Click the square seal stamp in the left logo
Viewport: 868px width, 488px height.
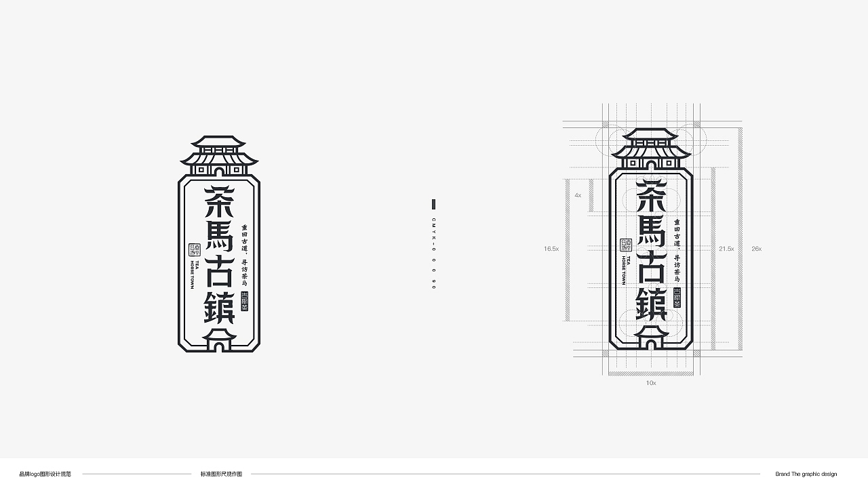point(193,249)
